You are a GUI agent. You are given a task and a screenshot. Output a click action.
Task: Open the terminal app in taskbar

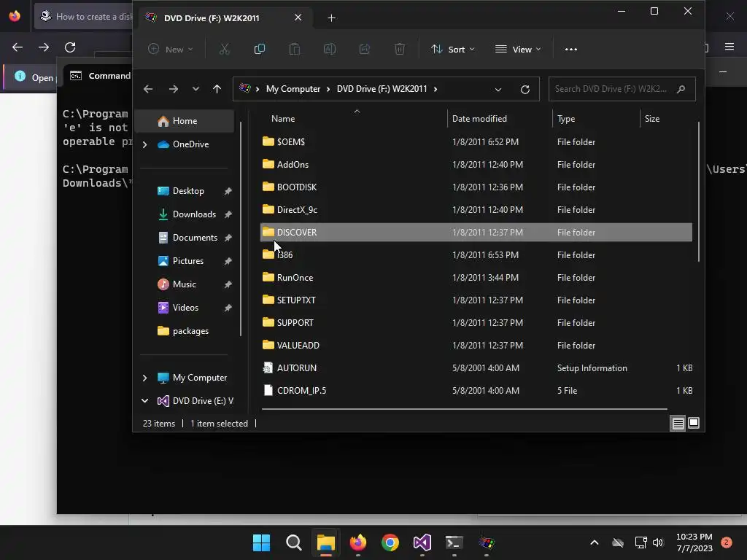pyautogui.click(x=454, y=542)
